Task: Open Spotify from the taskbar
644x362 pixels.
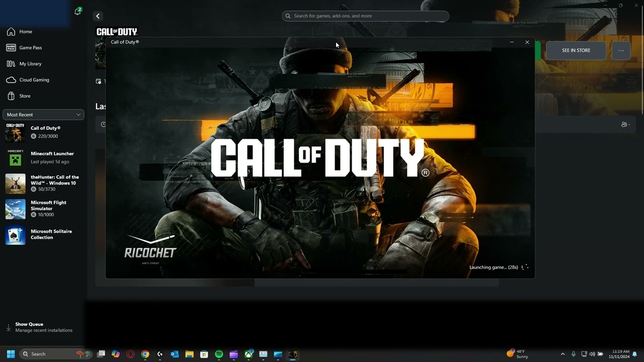Action: (219, 354)
